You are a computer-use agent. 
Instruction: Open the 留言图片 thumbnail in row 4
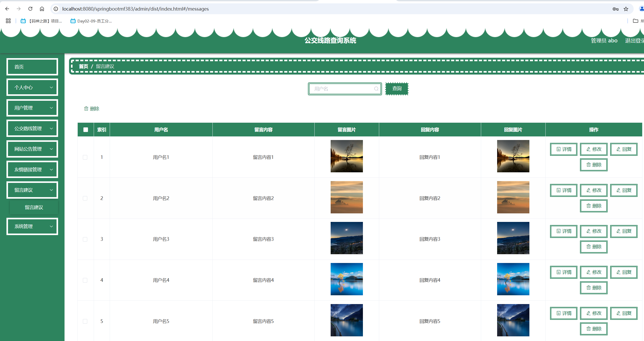[346, 279]
